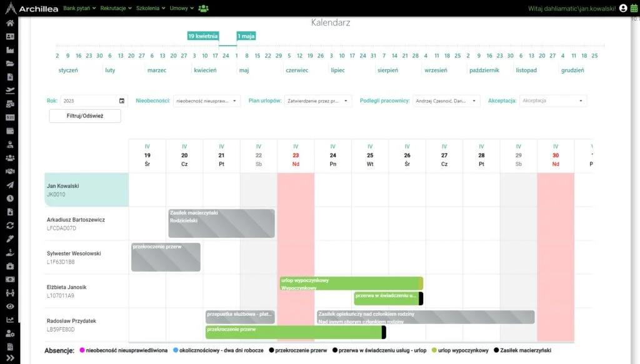Select the employee ID card icon in sidebar
640x364 pixels.
click(x=9, y=35)
